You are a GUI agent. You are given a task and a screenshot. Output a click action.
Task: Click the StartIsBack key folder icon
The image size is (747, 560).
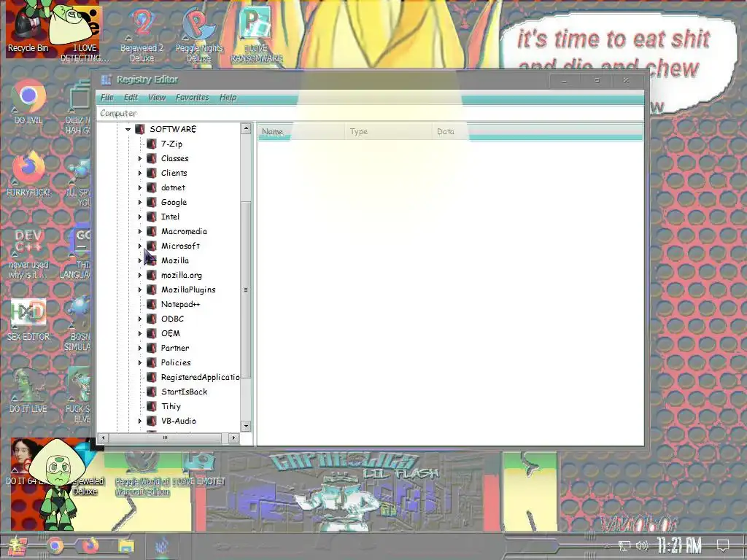pyautogui.click(x=152, y=392)
